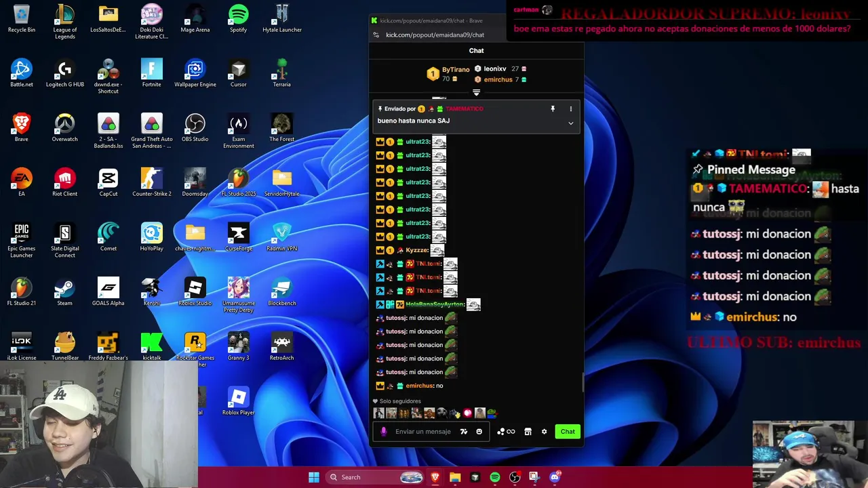Screen dimensions: 868x488
Task: Open the Spotify desktop shortcut
Action: 238,19
